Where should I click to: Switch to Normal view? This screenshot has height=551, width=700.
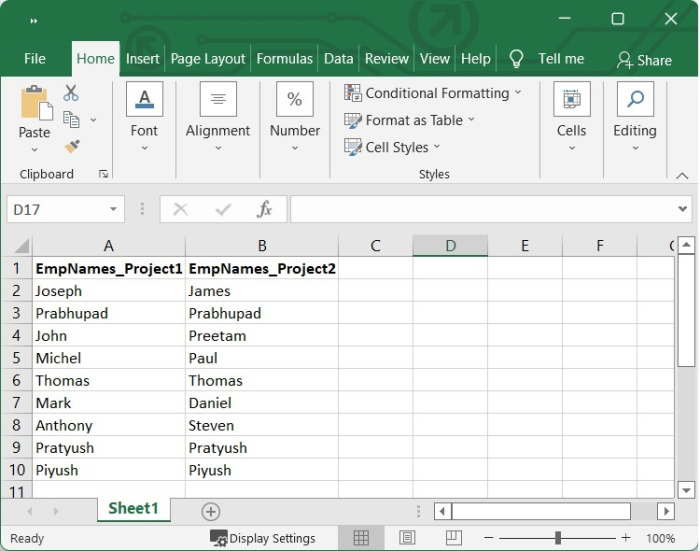[361, 538]
